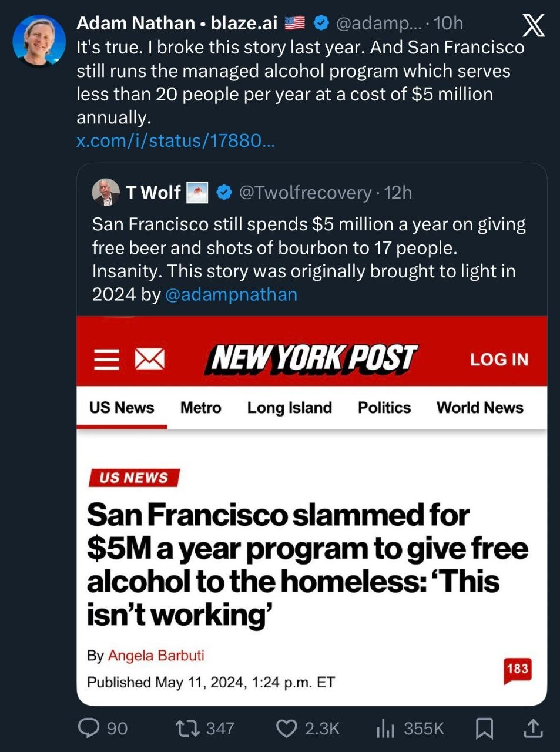Click the @adampnathan mention link
The image size is (560, 752).
tap(231, 294)
